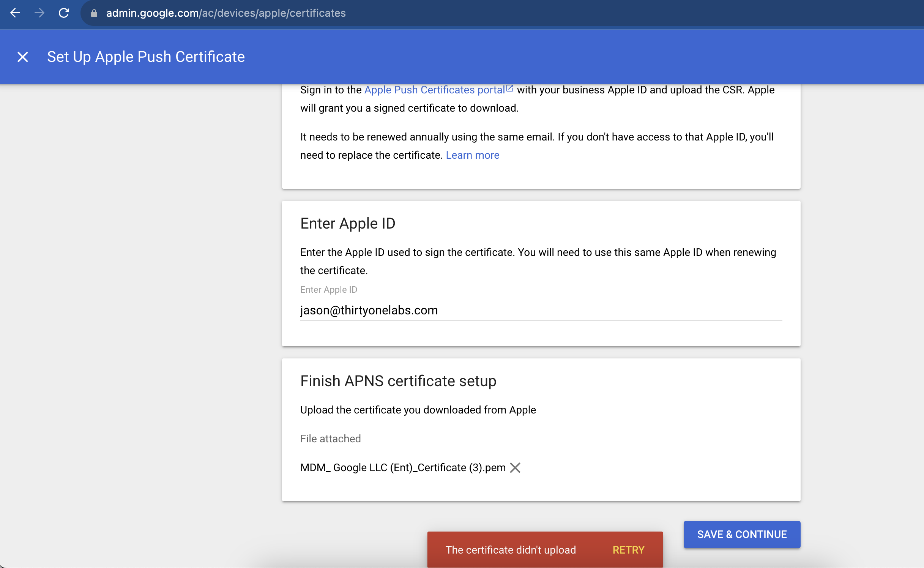Click the browser address bar URL
Viewport: 924px width, 568px height.
pyautogui.click(x=226, y=13)
